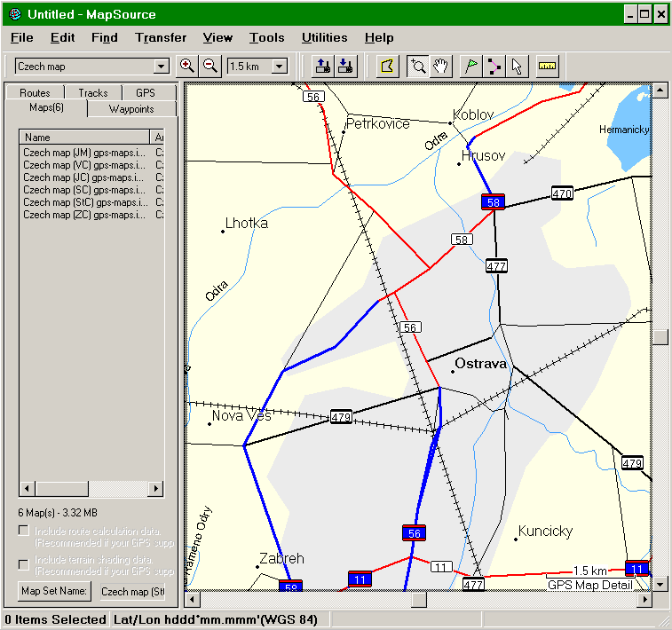This screenshot has width=672, height=630.
Task: Select the Zoom tool
Action: 418,66
